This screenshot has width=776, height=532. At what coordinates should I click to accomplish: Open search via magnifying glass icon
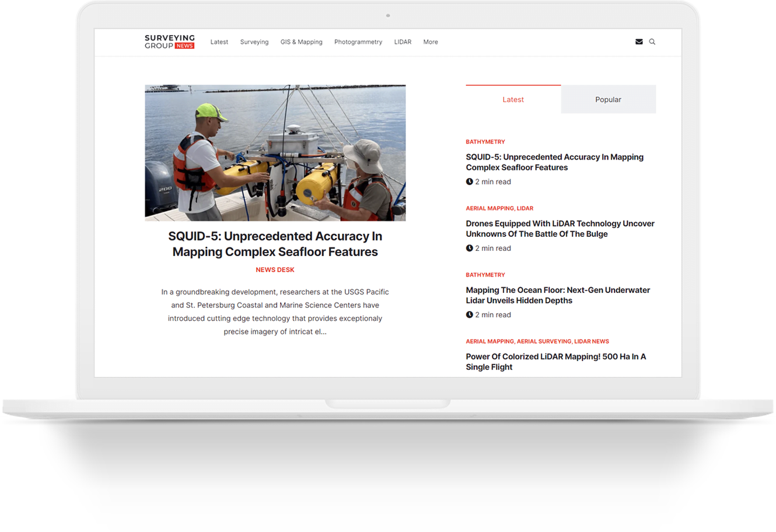652,42
